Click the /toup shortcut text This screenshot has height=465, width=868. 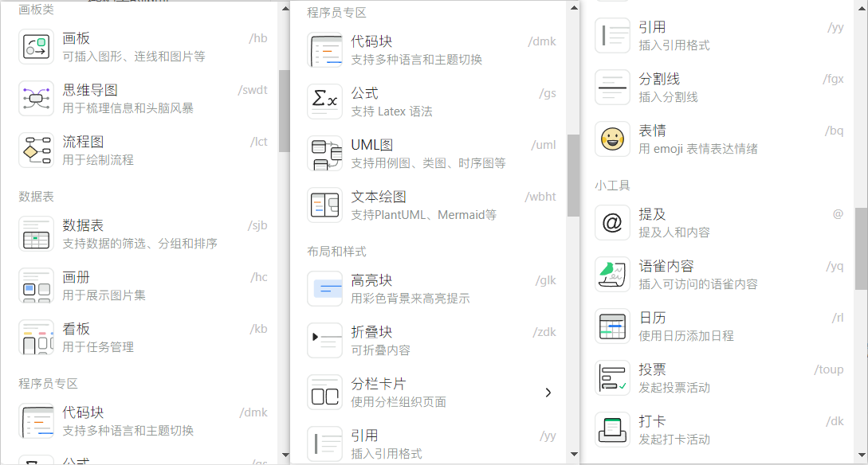tap(829, 369)
